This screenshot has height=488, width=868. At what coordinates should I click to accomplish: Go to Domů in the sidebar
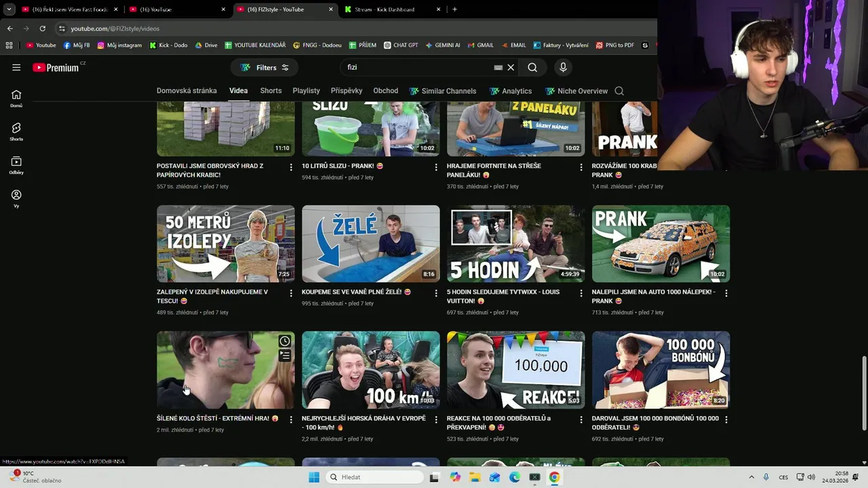[16, 99]
